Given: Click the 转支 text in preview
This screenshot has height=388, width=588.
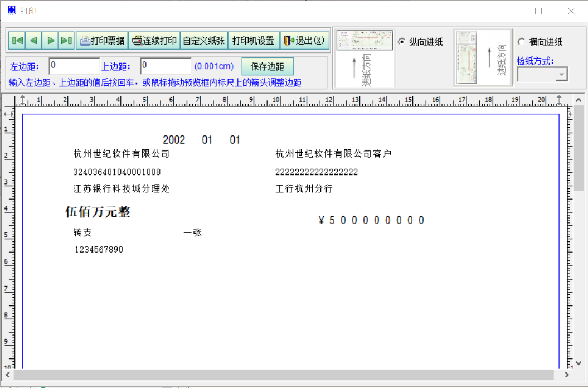Looking at the screenshot, I should point(82,232).
